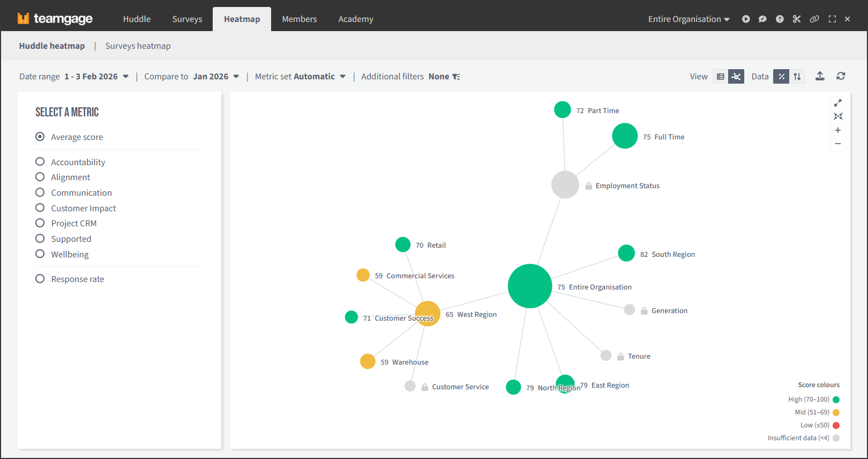Open Additional filters None
868x459 pixels.
coord(410,77)
